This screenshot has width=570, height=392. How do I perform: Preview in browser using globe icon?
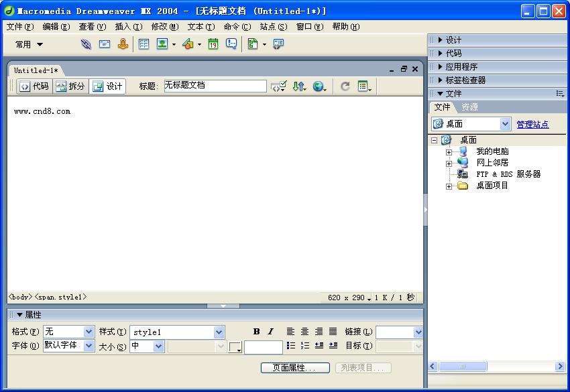pos(318,86)
